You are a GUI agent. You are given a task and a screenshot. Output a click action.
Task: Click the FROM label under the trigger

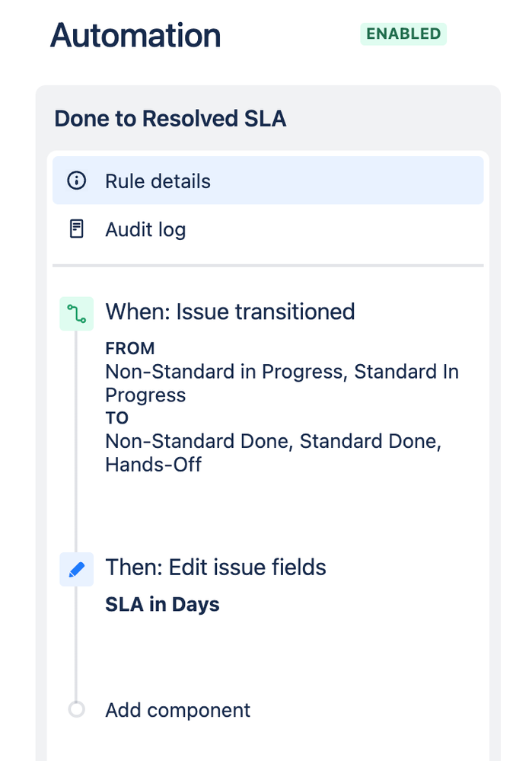130,349
